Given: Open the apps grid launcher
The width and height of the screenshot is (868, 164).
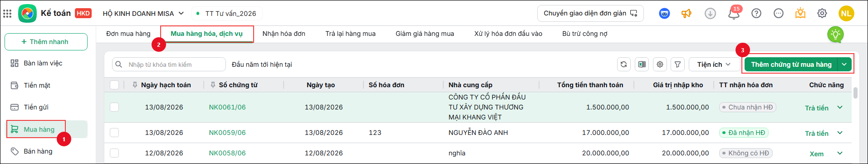Looking at the screenshot, I should (7, 13).
